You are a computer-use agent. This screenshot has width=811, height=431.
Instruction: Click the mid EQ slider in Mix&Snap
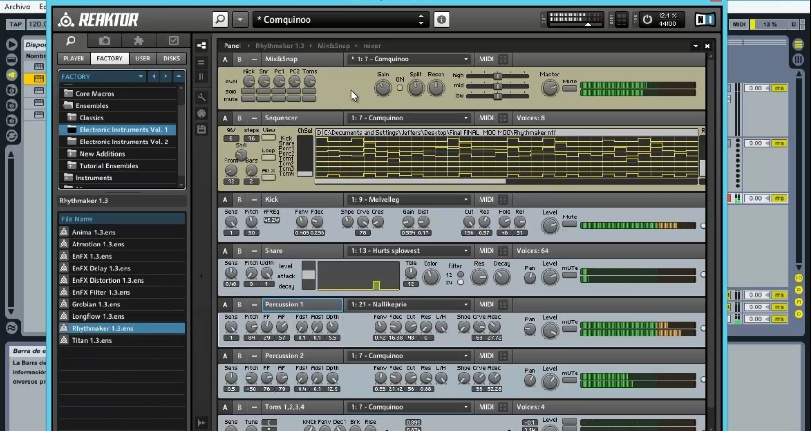498,86
